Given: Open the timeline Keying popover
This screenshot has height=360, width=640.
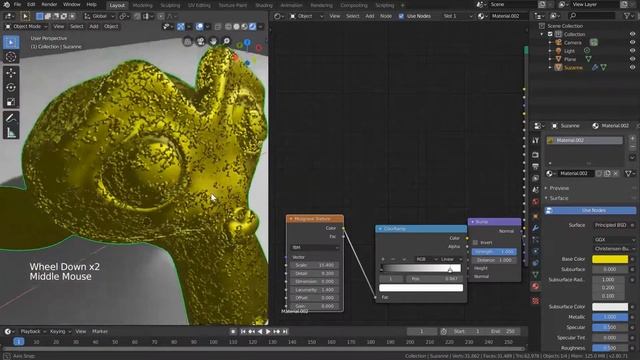Looking at the screenshot, I should (x=60, y=331).
